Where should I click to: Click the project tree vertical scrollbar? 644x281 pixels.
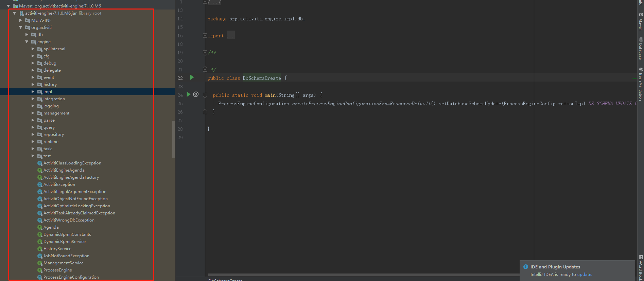coord(174,139)
